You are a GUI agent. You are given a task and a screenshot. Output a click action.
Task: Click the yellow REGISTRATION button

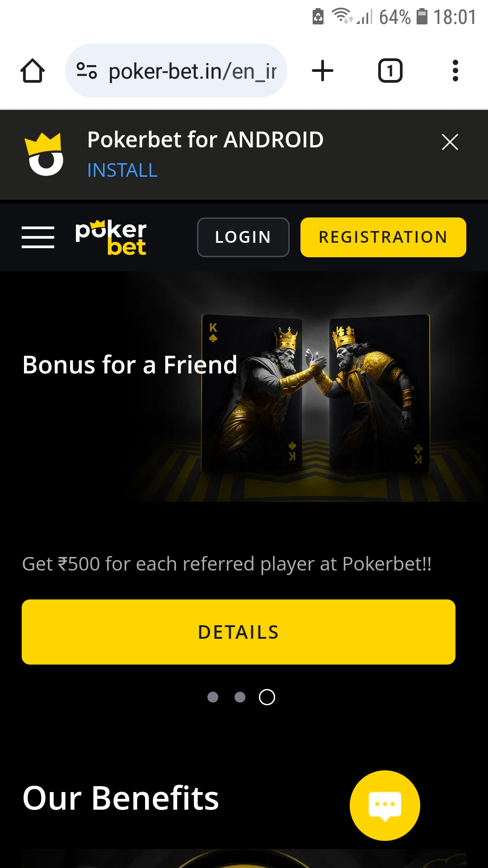coord(383,237)
